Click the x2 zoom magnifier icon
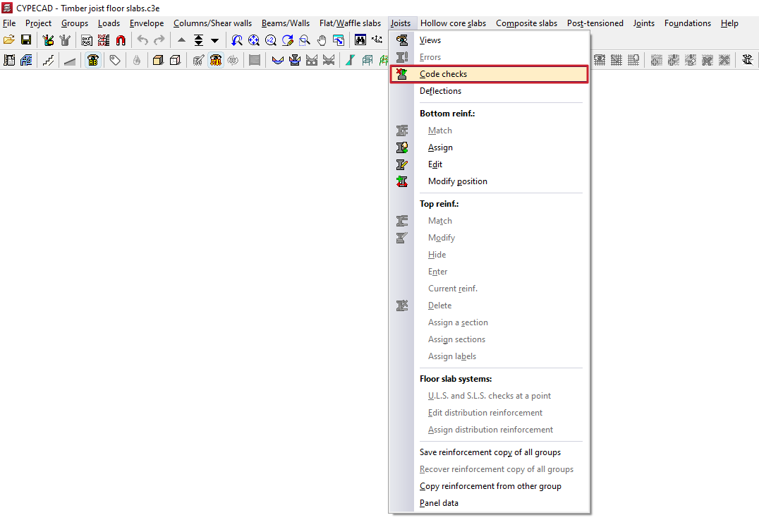The height and width of the screenshot is (532, 759). coord(271,40)
